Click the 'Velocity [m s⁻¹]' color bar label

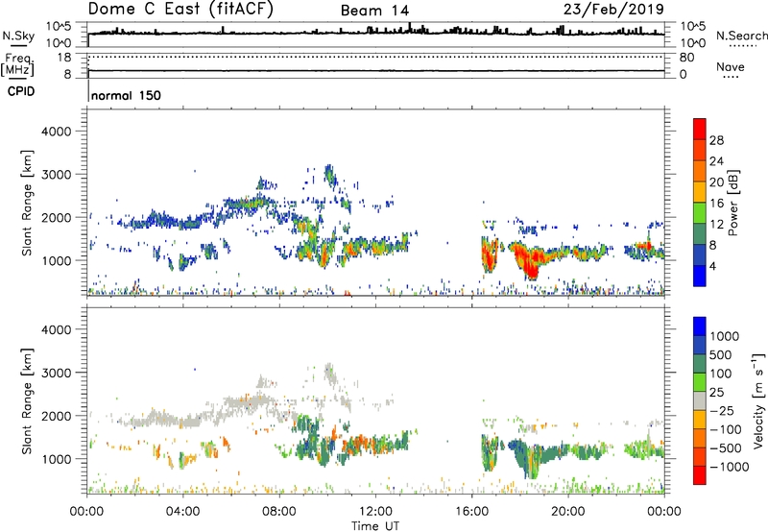758,400
